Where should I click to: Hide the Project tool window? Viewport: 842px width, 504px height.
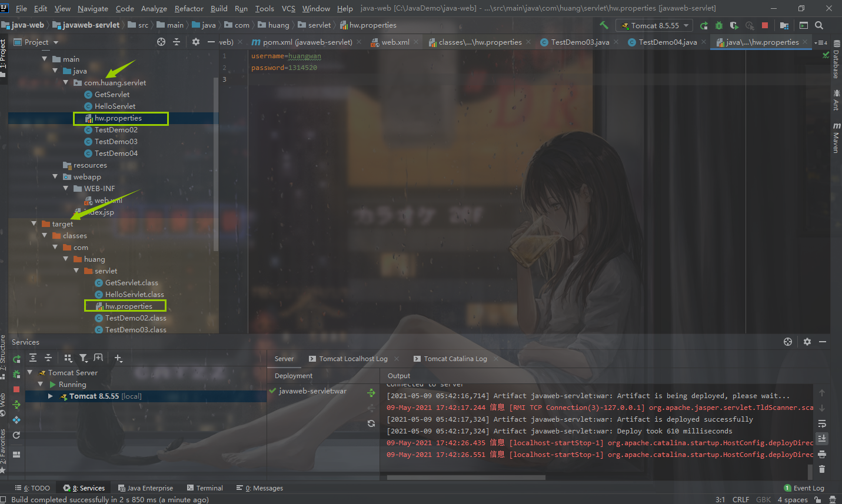coord(211,42)
